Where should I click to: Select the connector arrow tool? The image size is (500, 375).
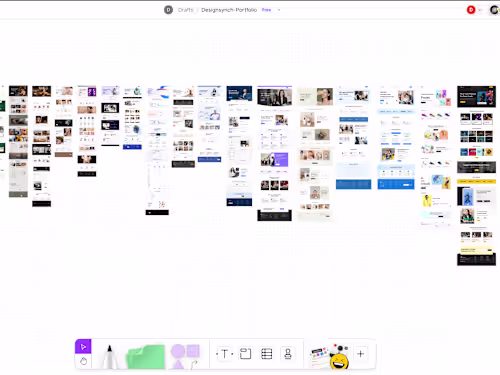(194, 364)
